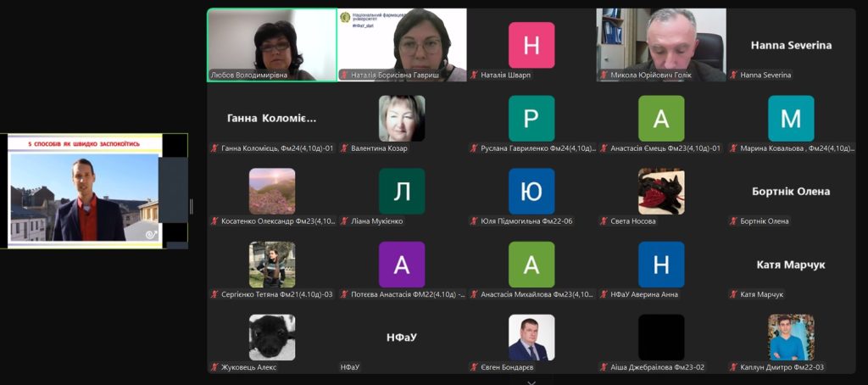Click Валентина Козар's profile photo
This screenshot has width=868, height=385.
click(402, 118)
